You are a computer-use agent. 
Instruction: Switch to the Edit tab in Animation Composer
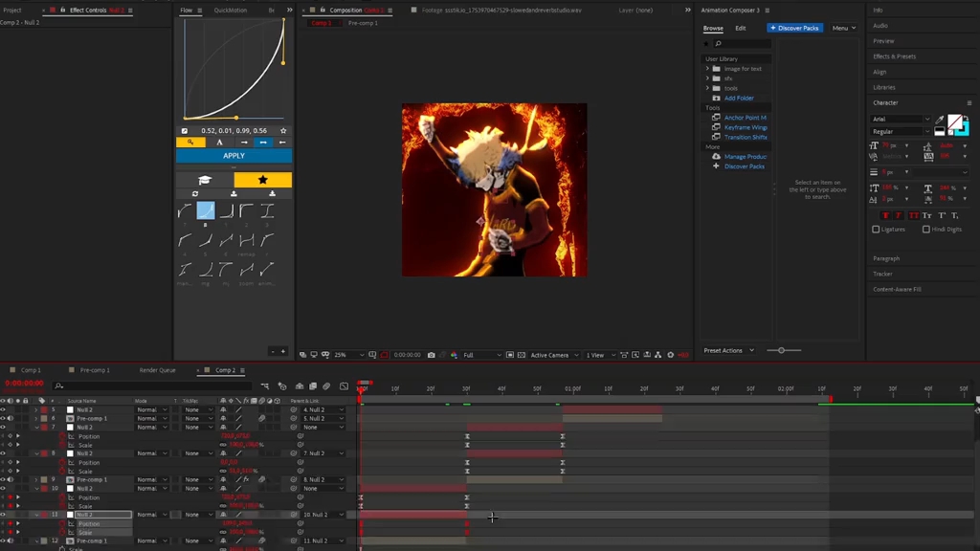(x=741, y=28)
